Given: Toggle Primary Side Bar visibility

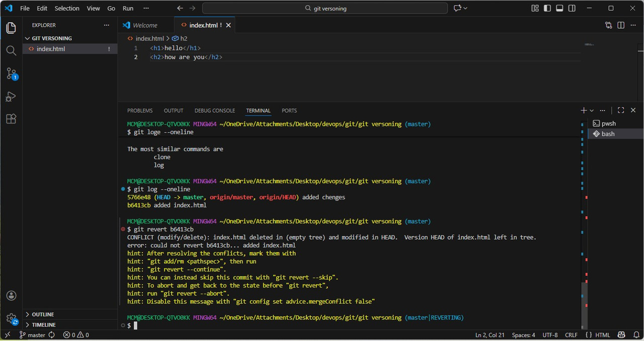Looking at the screenshot, I should 547,8.
